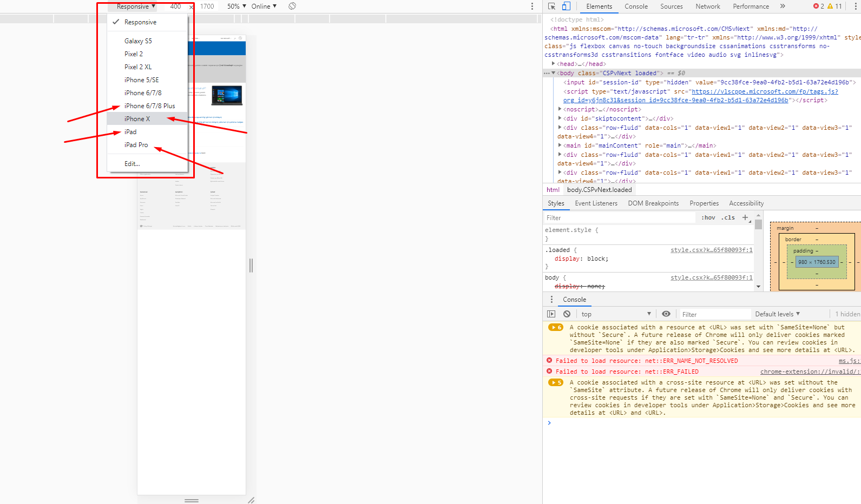The height and width of the screenshot is (504, 861).
Task: Toggle the device toolbar icon
Action: click(566, 6)
